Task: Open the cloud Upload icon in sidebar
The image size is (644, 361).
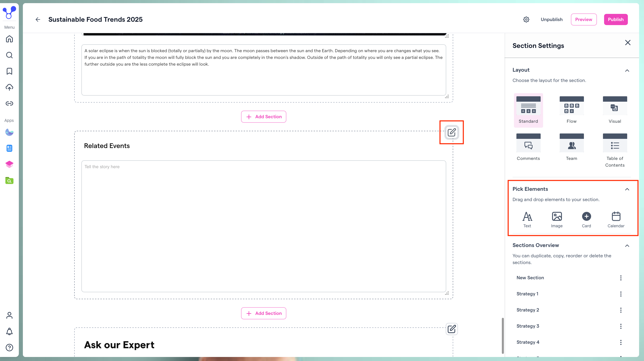Action: [9, 87]
